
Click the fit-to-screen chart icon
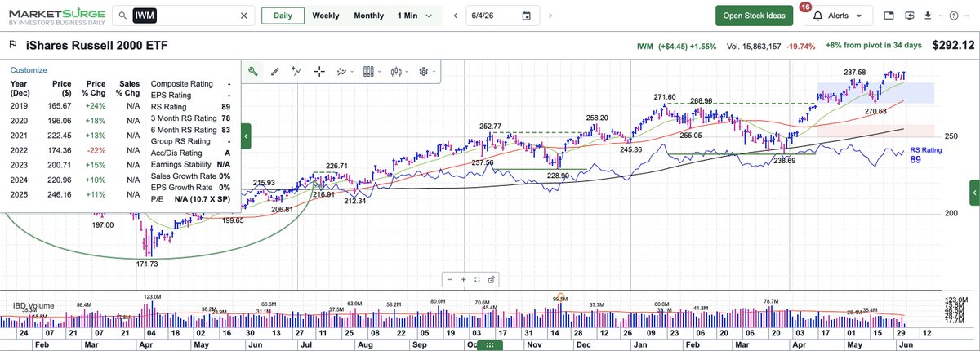point(479,279)
